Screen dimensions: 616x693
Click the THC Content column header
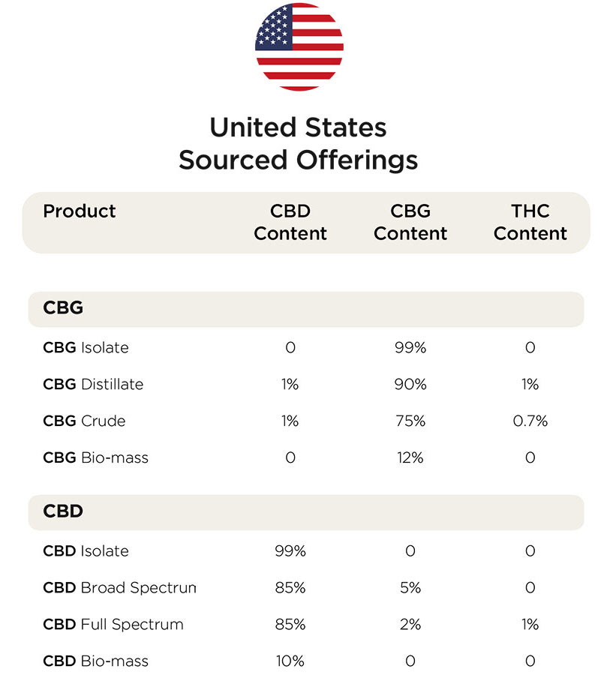point(530,222)
